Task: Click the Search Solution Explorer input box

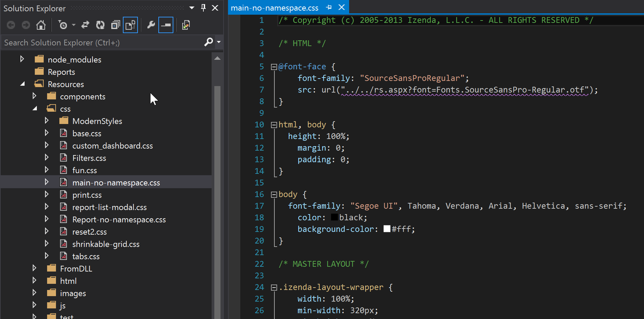Action: click(102, 42)
